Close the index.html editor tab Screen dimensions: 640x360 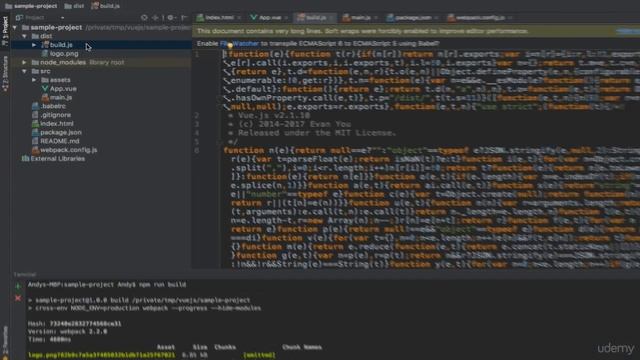point(239,18)
